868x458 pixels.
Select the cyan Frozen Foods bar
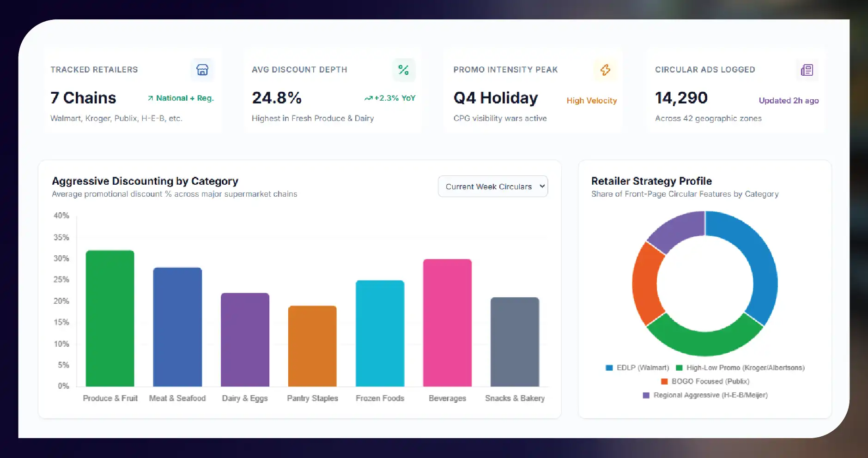[380, 333]
